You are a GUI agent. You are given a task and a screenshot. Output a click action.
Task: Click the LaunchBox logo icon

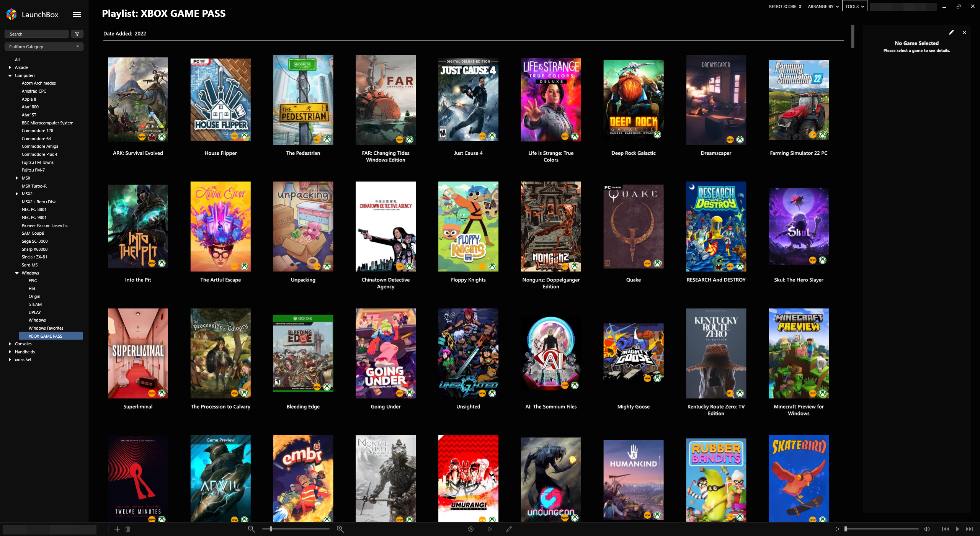pyautogui.click(x=11, y=15)
